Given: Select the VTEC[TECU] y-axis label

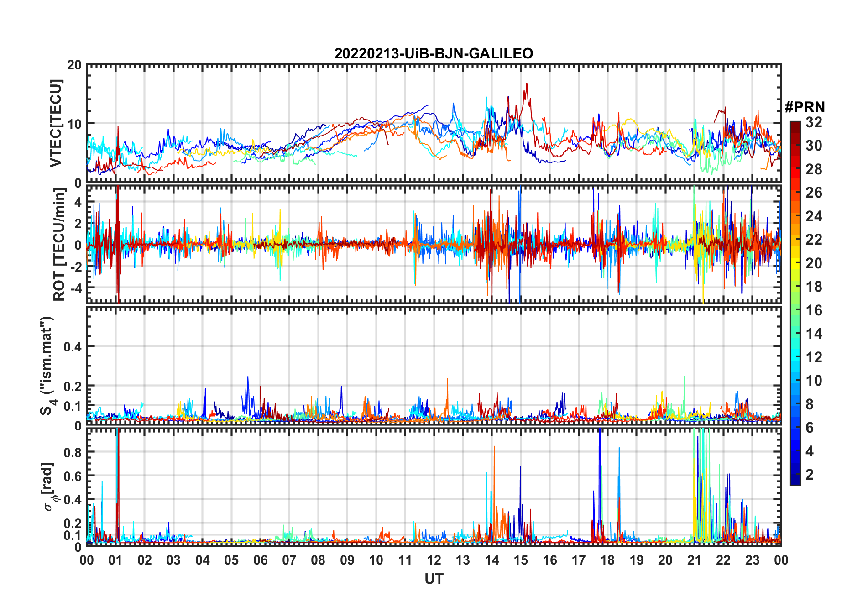Looking at the screenshot, I should point(56,123).
